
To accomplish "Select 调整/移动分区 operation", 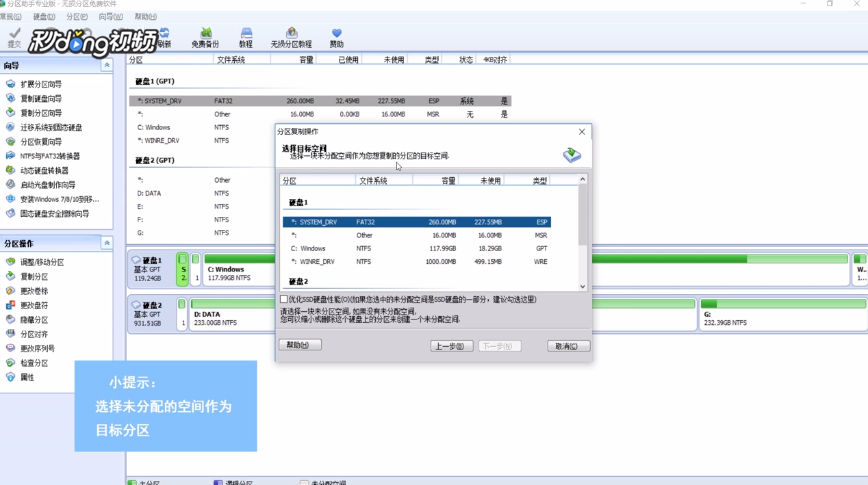I will (x=42, y=262).
